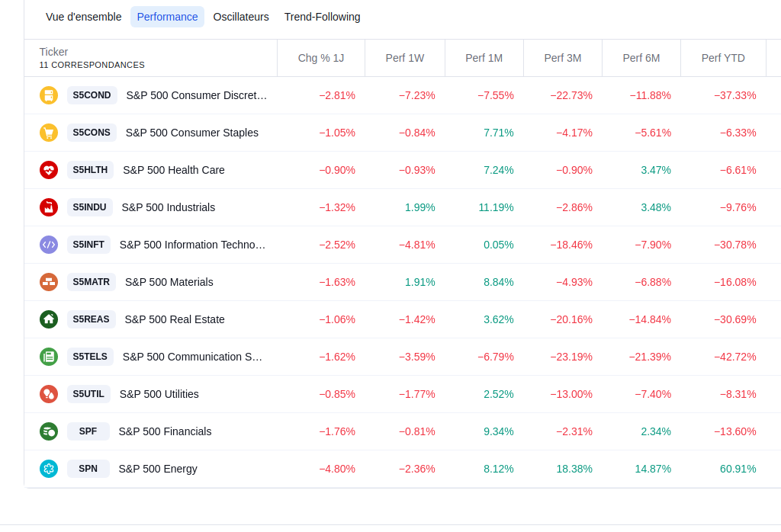Sort by the Perf 1M column

484,58
